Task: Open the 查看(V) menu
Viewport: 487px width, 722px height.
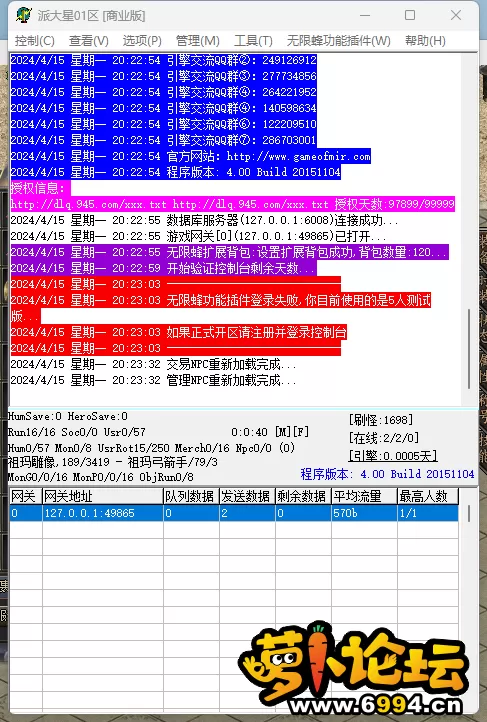Action: tap(88, 41)
